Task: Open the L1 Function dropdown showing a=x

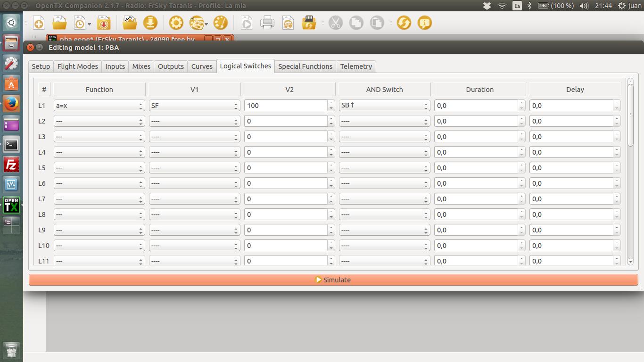Action: click(99, 106)
